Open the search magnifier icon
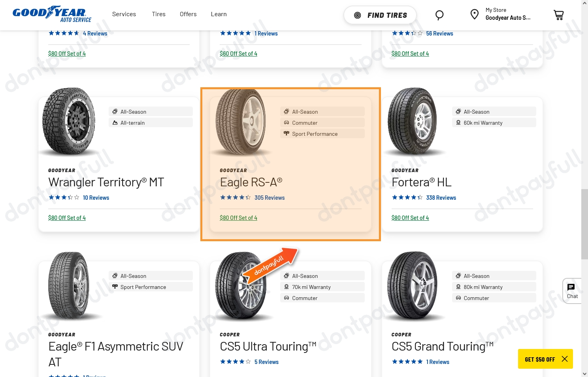The width and height of the screenshot is (588, 377). click(439, 15)
